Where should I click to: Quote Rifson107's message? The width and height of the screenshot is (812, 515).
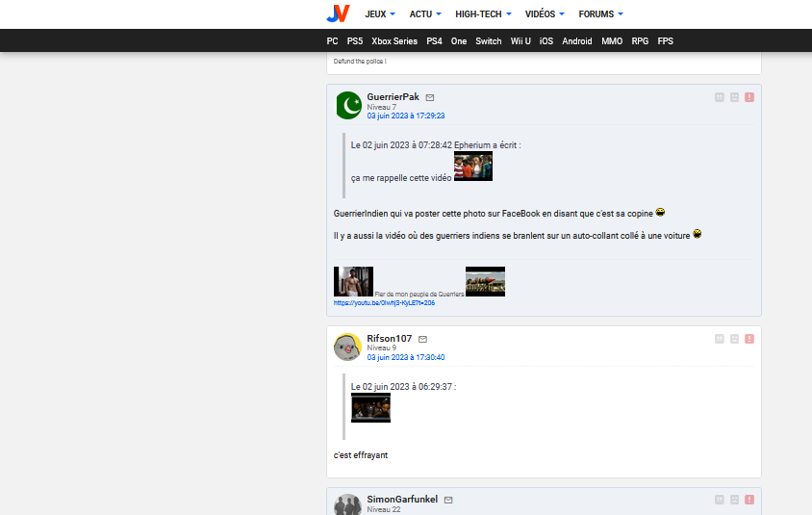point(720,339)
